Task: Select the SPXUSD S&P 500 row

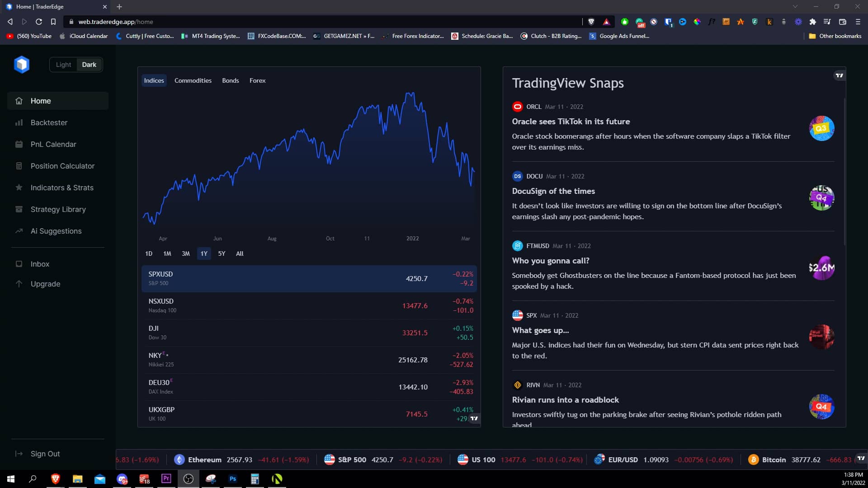Action: [x=309, y=278]
